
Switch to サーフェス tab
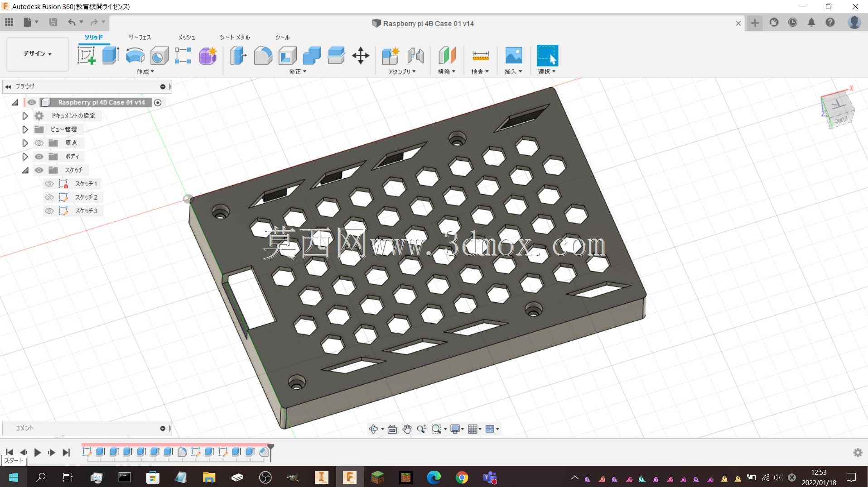[x=140, y=37]
